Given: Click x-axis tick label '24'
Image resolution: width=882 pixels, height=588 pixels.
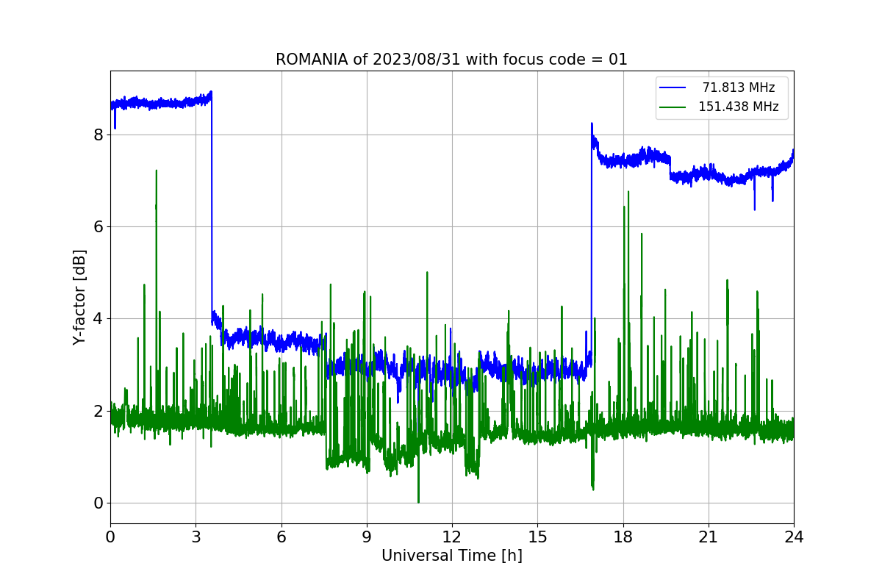Looking at the screenshot, I should (794, 537).
